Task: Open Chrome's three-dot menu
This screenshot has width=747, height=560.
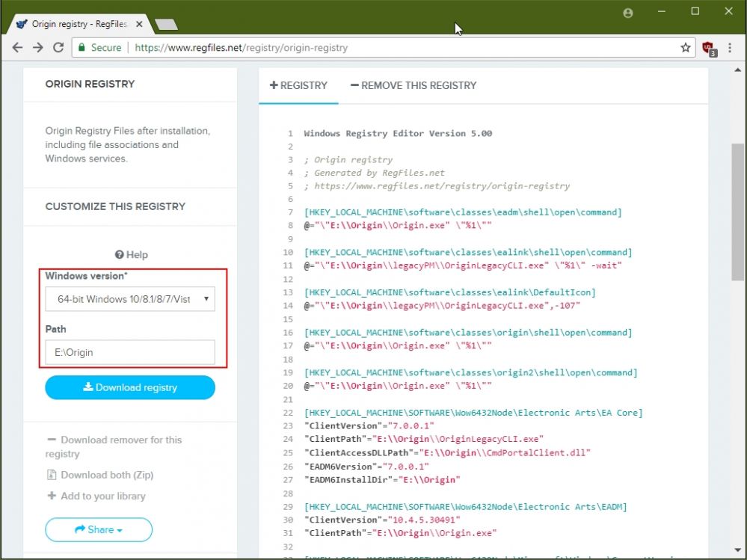Action: coord(731,47)
